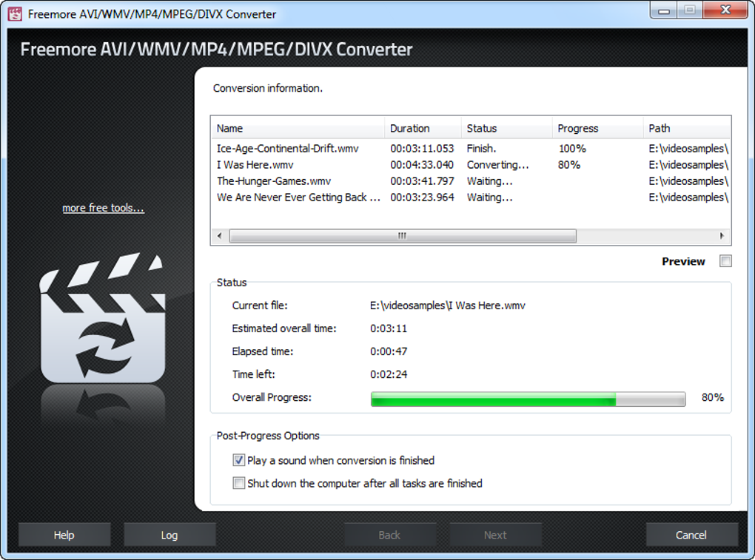Screen dimensions: 755x560
Task: Minimize the converter window
Action: (664, 10)
